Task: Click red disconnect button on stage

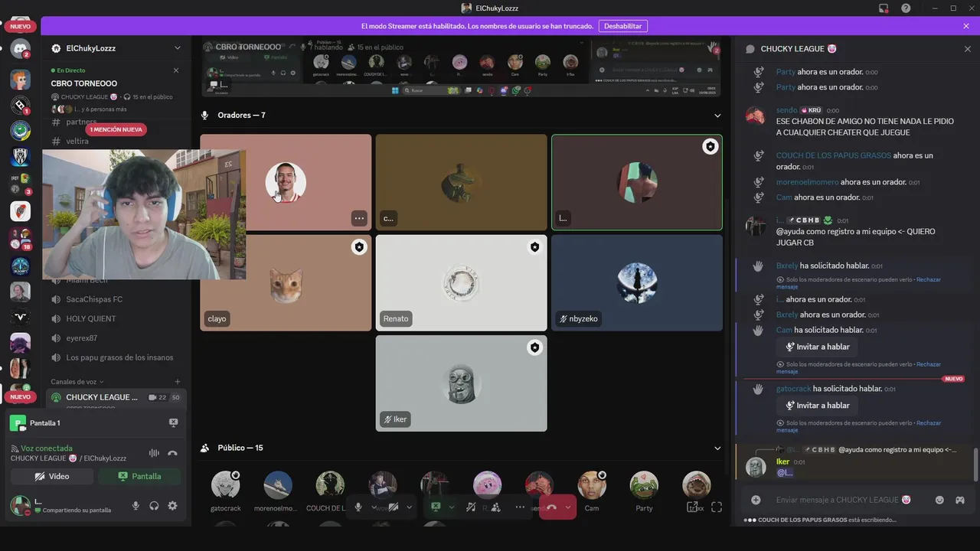Action: coord(551,507)
